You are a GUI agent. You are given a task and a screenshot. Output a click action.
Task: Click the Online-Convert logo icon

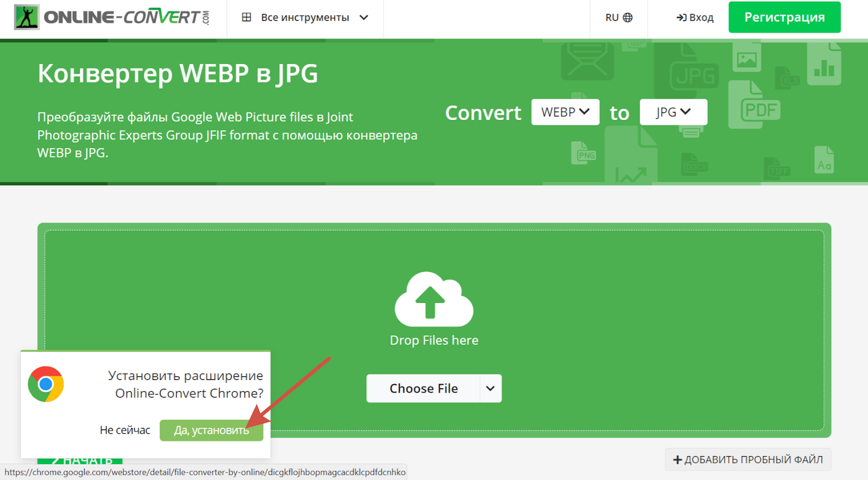coord(27,17)
